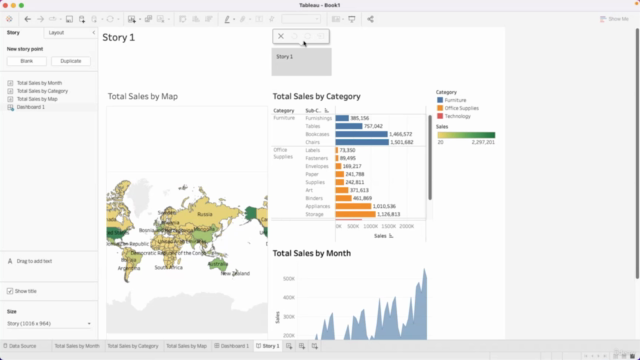Click the Duplicate sheet toolbar icon
The image size is (640, 360).
pyautogui.click(x=148, y=19)
